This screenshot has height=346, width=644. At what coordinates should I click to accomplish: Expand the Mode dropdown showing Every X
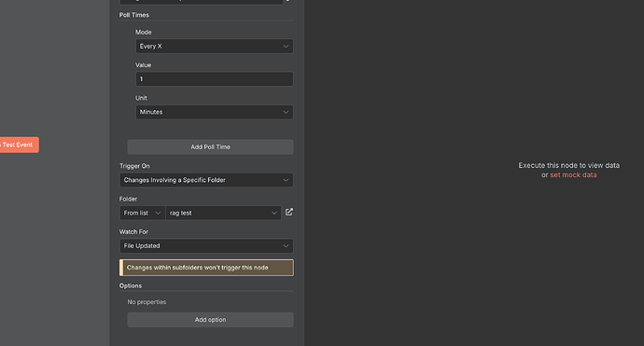[x=215, y=47]
